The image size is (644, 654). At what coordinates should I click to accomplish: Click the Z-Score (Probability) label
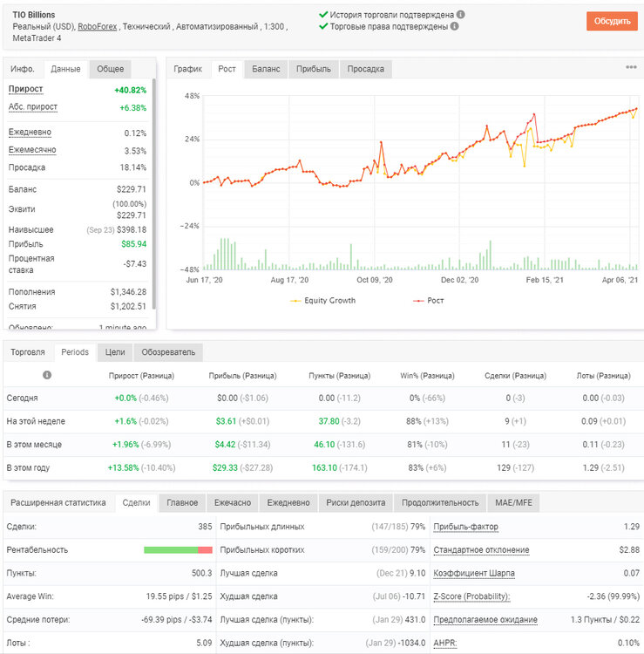tap(471, 596)
